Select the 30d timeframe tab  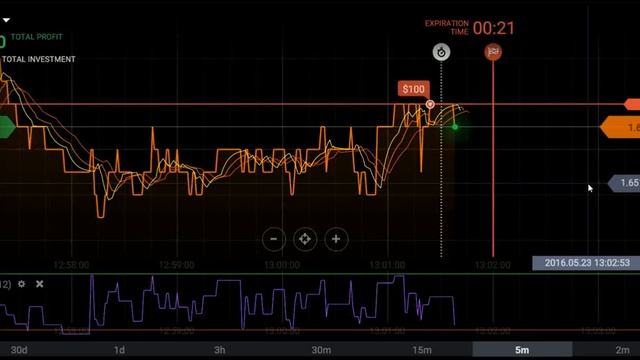[x=19, y=350]
